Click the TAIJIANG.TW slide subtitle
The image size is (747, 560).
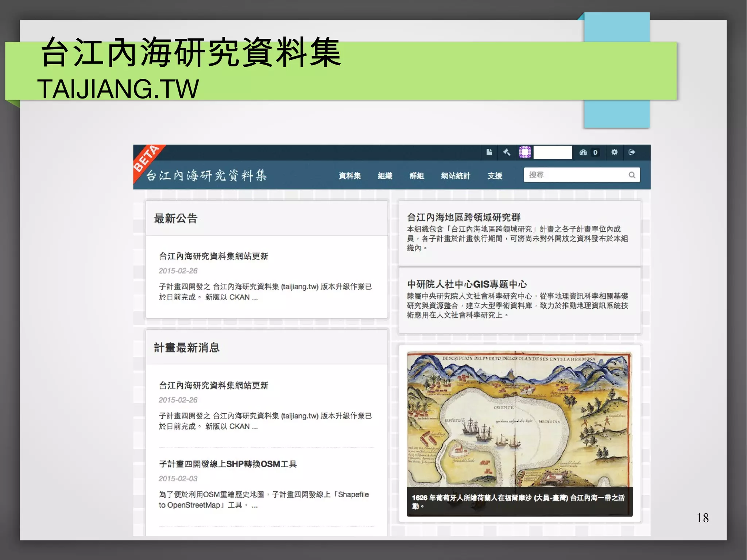pos(118,89)
